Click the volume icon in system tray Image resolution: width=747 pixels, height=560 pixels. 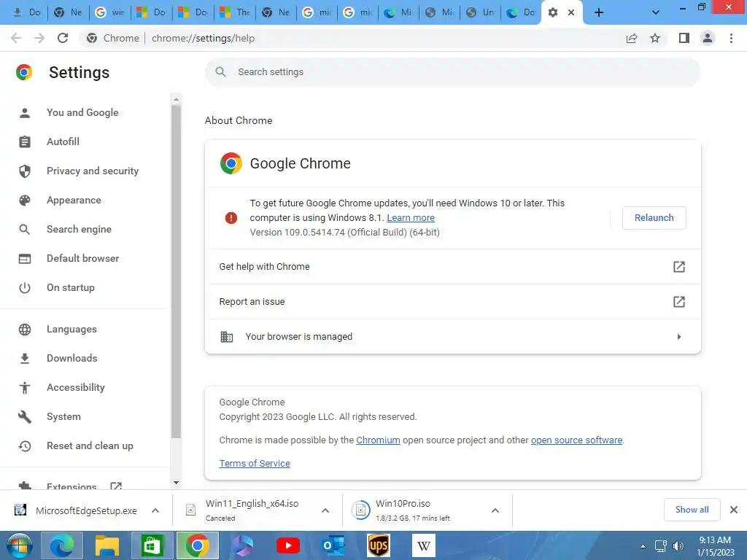[678, 546]
